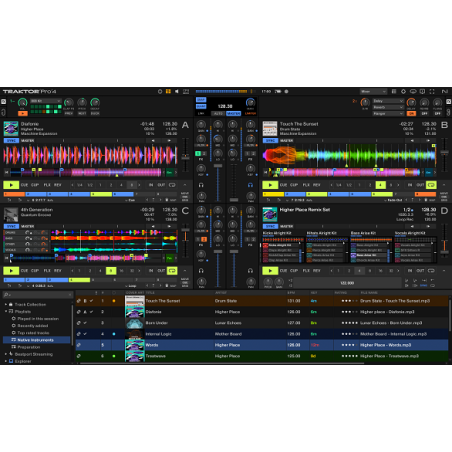This screenshot has width=452, height=452.
Task: Cue Deck A in headphones
Action: coord(201,185)
